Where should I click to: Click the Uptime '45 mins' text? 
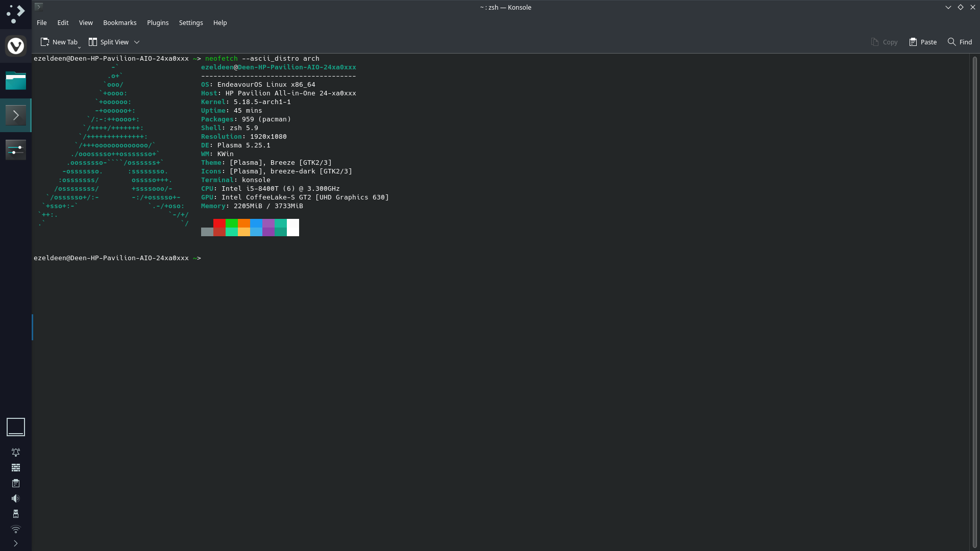[x=248, y=110]
